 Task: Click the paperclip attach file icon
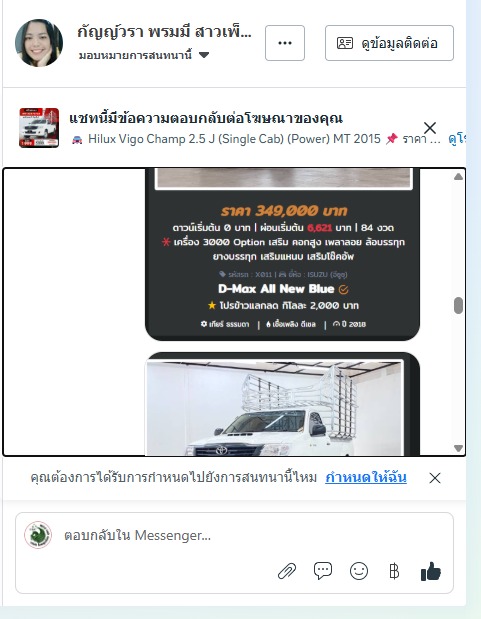[287, 571]
